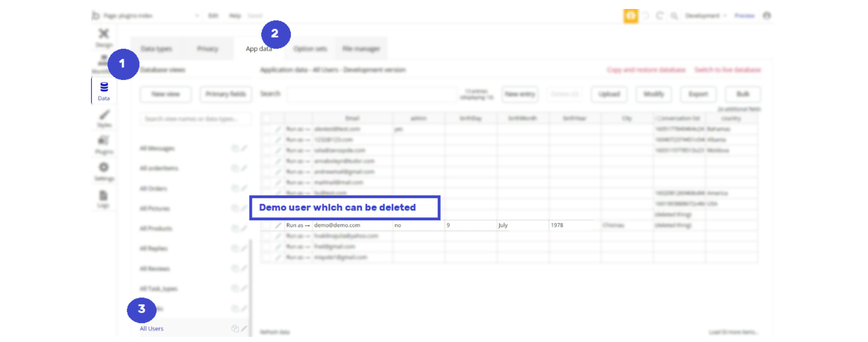Image resolution: width=868 pixels, height=342 pixels.
Task: Click Run as for demo@demo.com
Action: (x=298, y=225)
